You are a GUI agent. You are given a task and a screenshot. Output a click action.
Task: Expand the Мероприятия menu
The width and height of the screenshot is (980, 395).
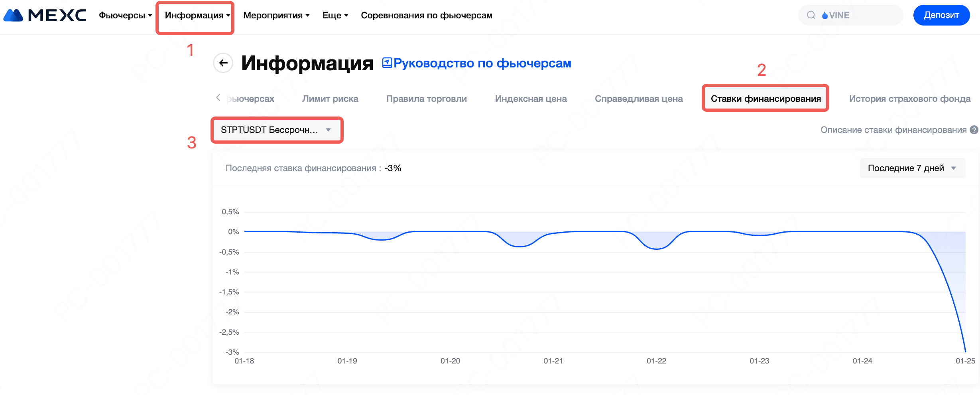pyautogui.click(x=276, y=15)
